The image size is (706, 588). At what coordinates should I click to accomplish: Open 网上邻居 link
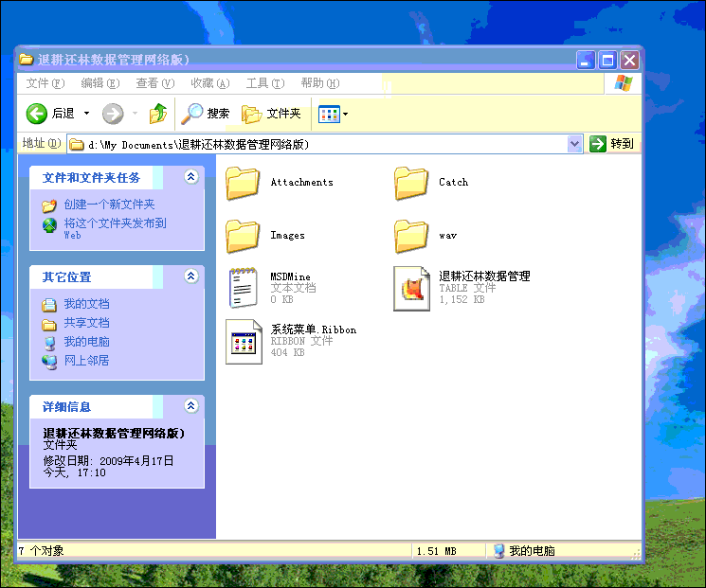click(x=86, y=361)
